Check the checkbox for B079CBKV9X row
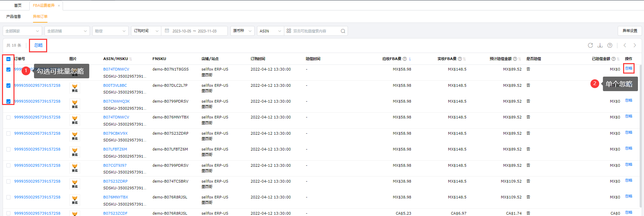Viewport: 644px width, 216px height. 8,134
